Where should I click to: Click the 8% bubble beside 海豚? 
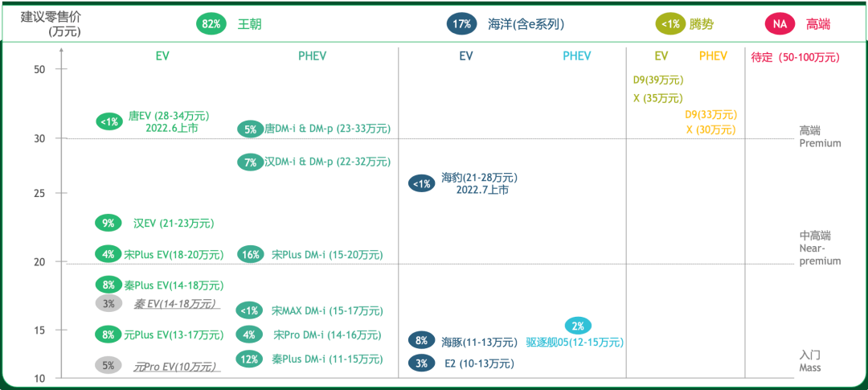pos(421,340)
